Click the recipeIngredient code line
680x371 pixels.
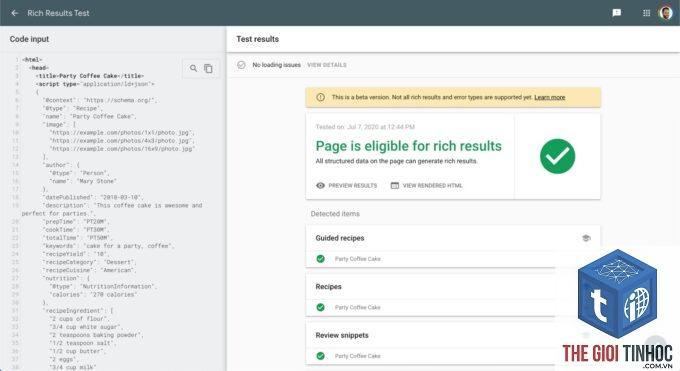(x=78, y=311)
